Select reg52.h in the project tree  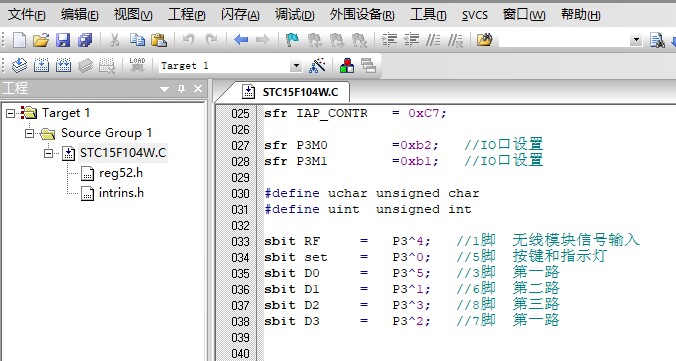coord(121,173)
